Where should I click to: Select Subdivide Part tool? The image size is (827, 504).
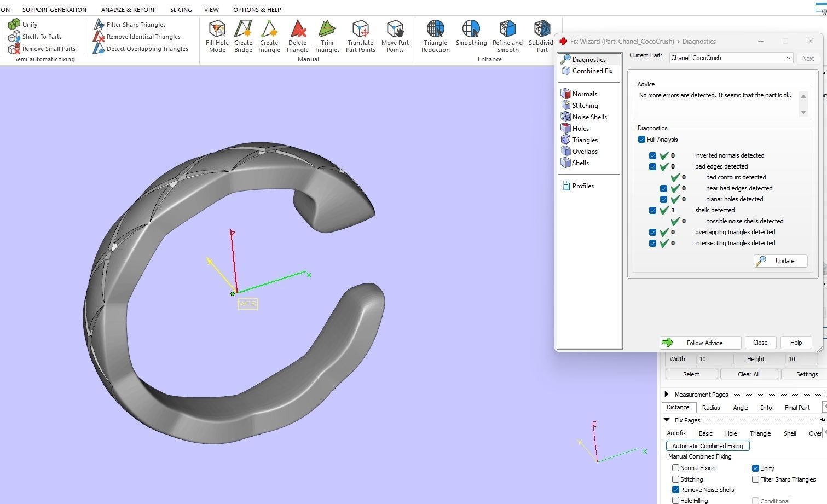coord(542,36)
